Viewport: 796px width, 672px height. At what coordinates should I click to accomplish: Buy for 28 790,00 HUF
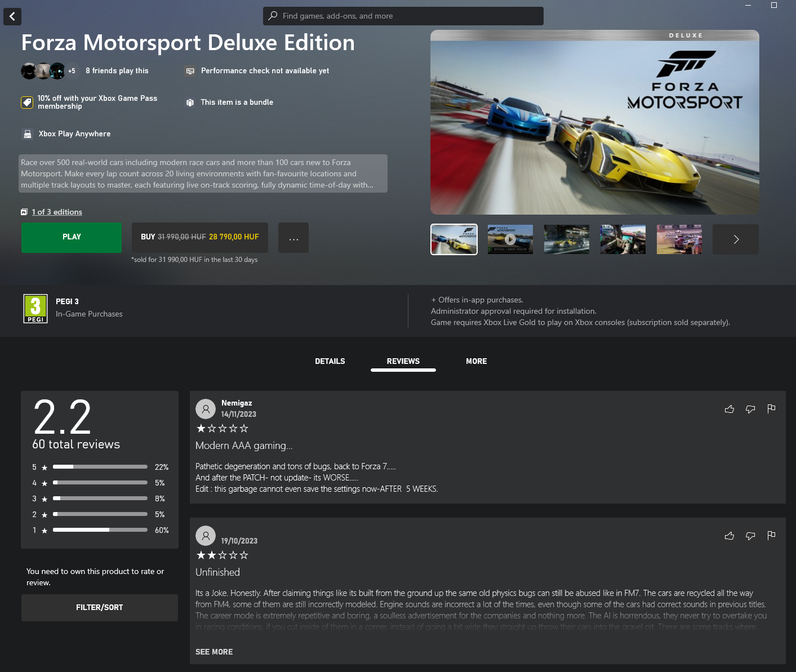(200, 237)
